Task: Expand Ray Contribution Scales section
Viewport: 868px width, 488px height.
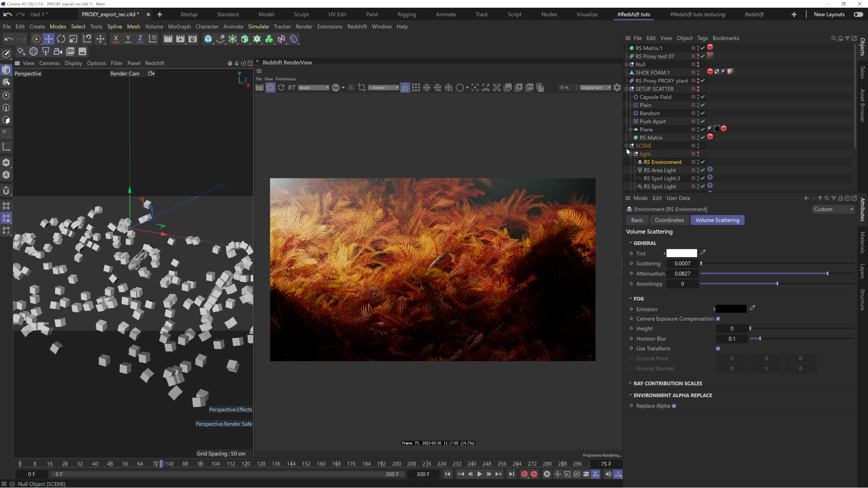Action: coord(667,383)
